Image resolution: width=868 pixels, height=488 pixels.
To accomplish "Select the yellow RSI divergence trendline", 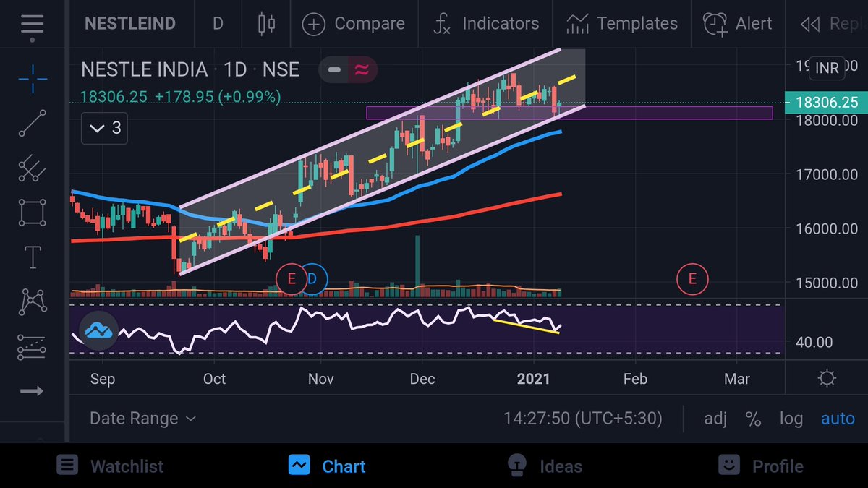I will pyautogui.click(x=526, y=326).
